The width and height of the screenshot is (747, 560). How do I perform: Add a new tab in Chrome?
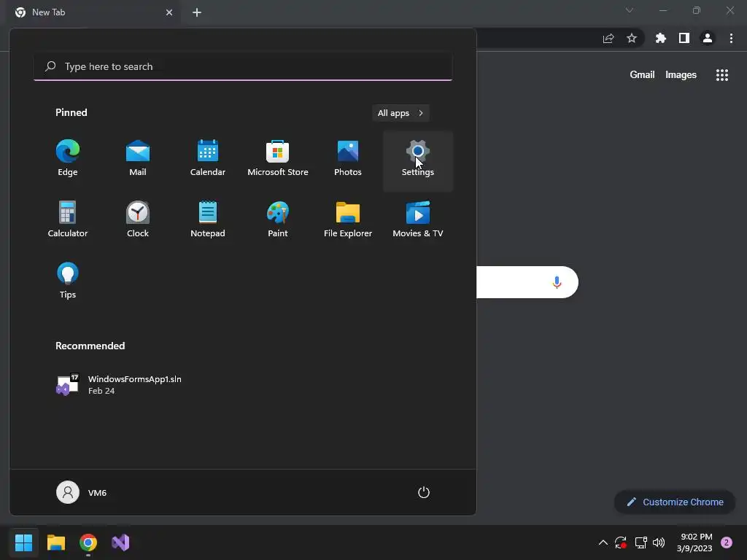[197, 12]
